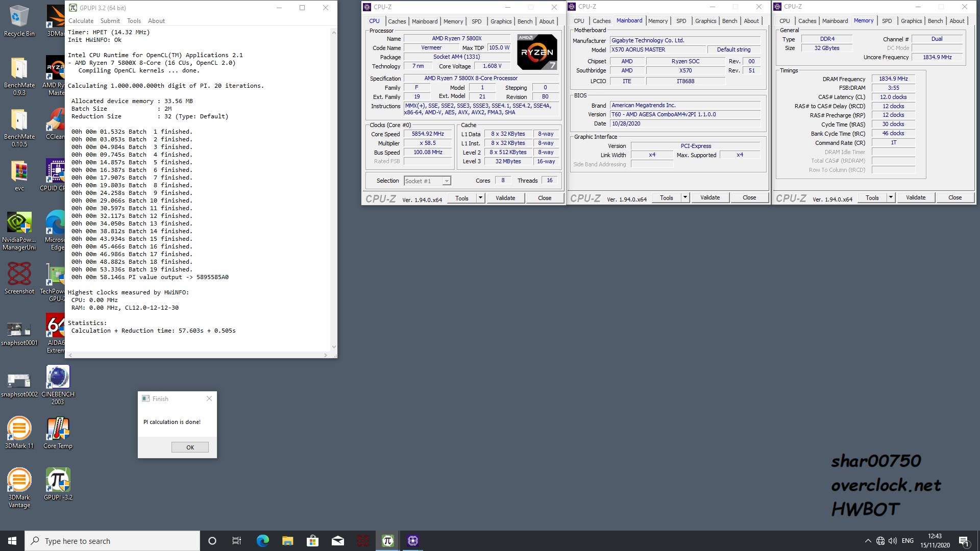Open Microsoft Store from the taskbar
This screenshot has height=551, width=980.
[x=312, y=541]
